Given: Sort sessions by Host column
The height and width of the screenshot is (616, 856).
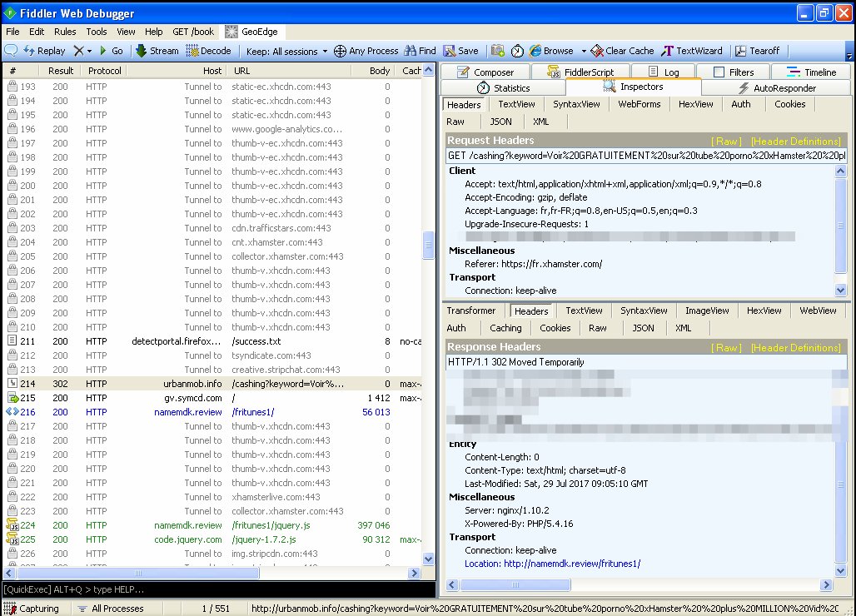Looking at the screenshot, I should (176, 71).
